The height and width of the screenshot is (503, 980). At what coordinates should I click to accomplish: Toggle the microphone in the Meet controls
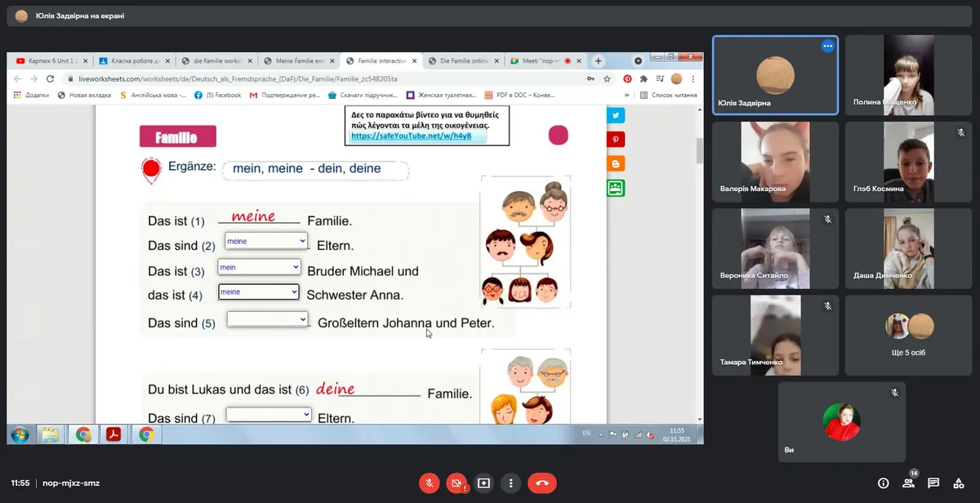pyautogui.click(x=429, y=483)
